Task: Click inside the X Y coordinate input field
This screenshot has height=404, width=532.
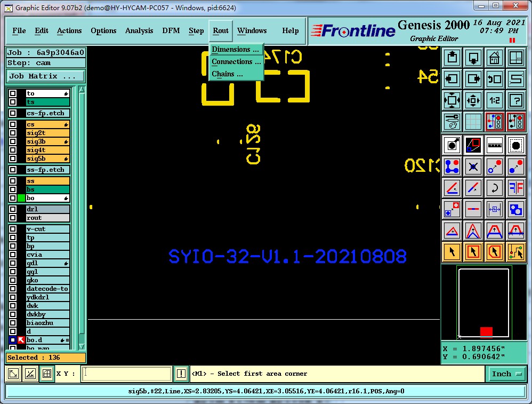Action: click(x=126, y=374)
